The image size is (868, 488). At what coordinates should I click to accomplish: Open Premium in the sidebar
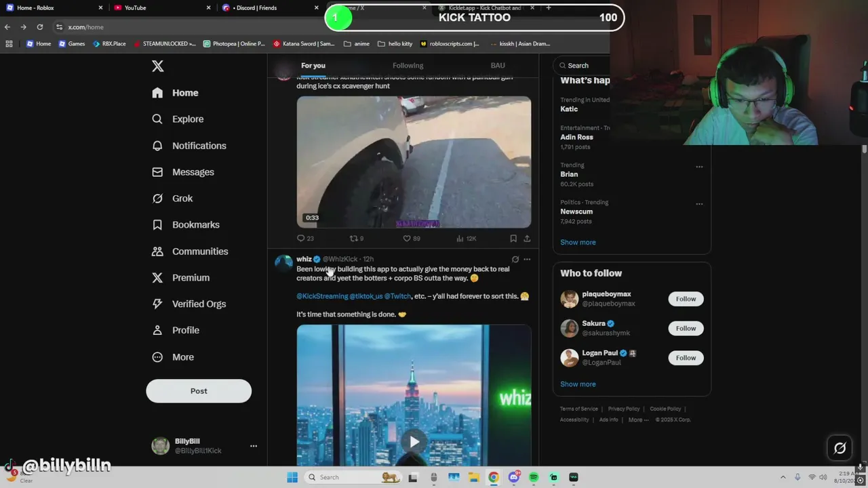180,277
